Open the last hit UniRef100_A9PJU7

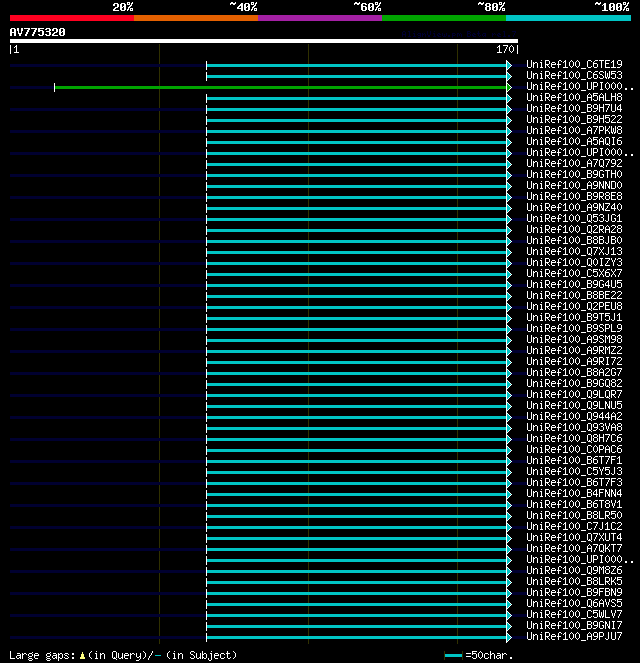pyautogui.click(x=574, y=636)
